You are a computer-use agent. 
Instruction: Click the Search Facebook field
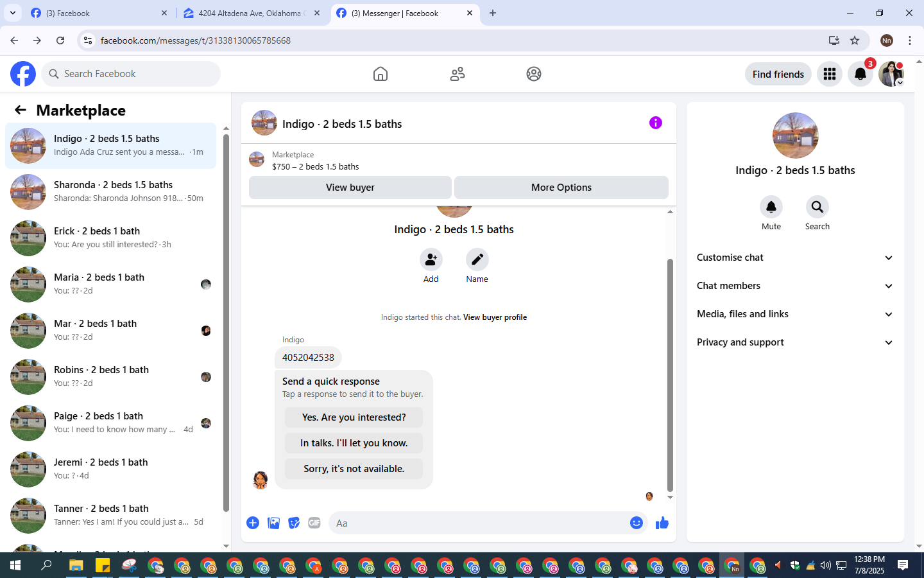(x=131, y=74)
